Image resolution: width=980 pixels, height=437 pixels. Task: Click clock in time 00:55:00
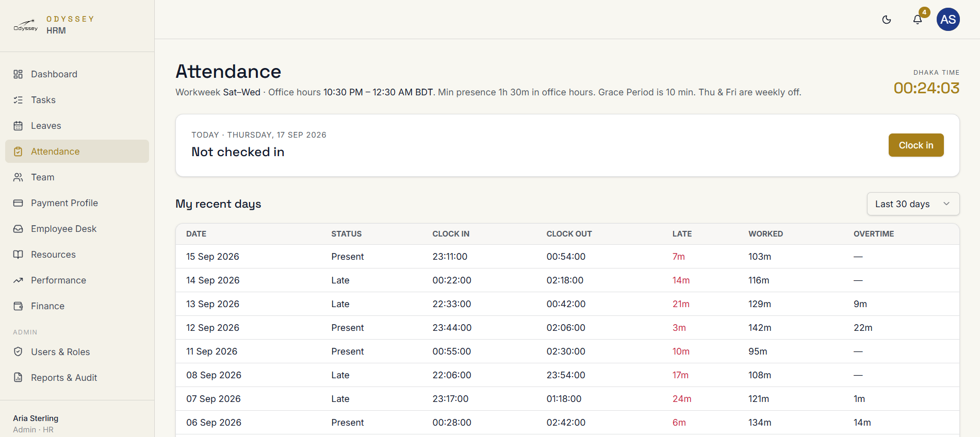click(452, 351)
